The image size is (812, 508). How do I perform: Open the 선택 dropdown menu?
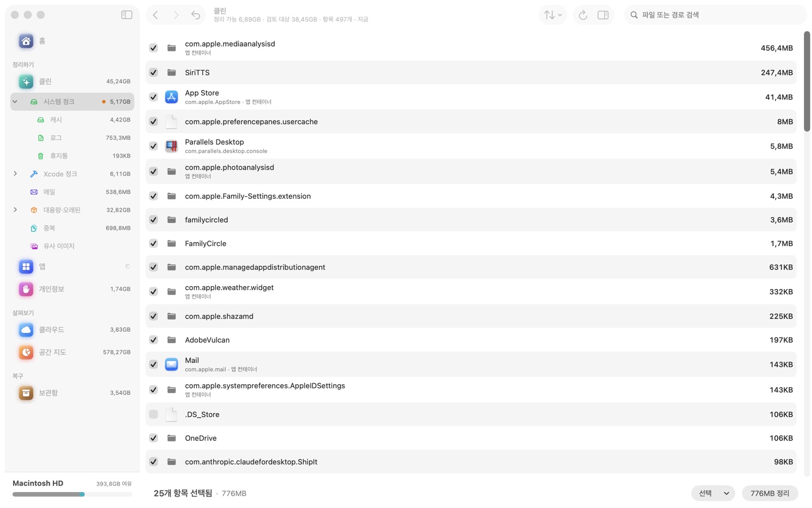coord(713,493)
